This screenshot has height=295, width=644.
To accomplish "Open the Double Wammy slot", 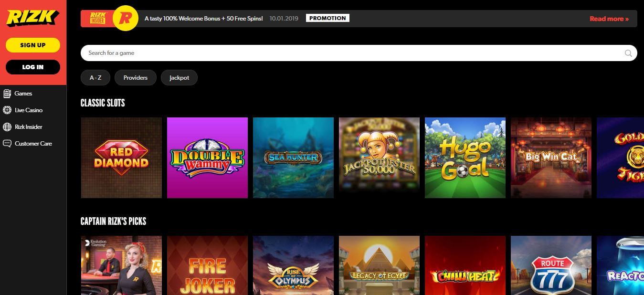I will [207, 158].
